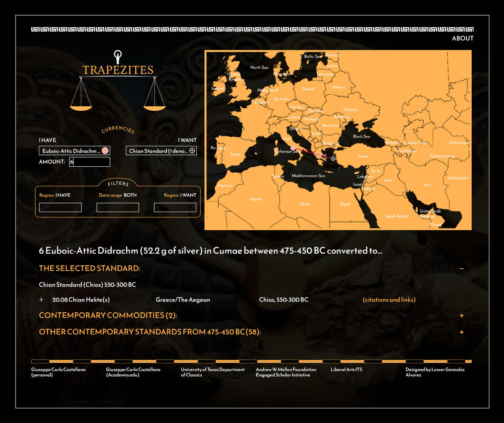
Task: Click the Trapezites scales logo
Action: click(x=118, y=81)
